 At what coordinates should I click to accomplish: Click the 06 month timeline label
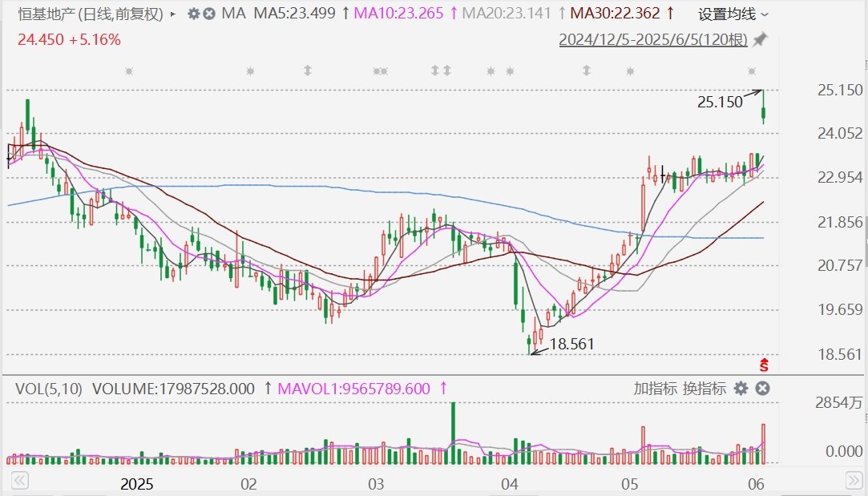(756, 484)
